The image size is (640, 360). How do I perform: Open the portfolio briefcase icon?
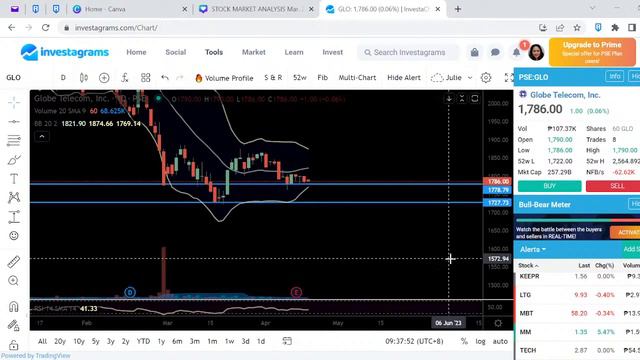pos(474,52)
